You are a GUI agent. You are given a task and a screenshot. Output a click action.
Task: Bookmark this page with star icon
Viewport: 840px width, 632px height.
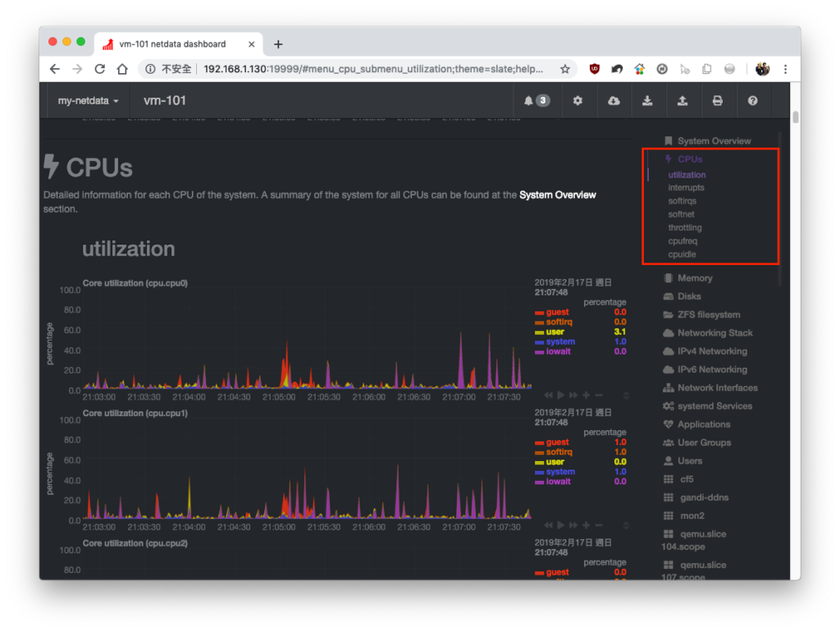(x=564, y=69)
